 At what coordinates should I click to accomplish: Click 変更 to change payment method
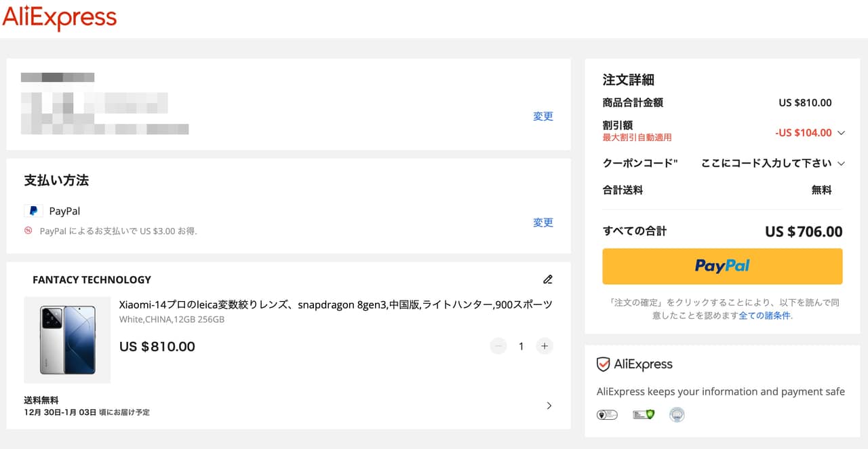pyautogui.click(x=542, y=222)
